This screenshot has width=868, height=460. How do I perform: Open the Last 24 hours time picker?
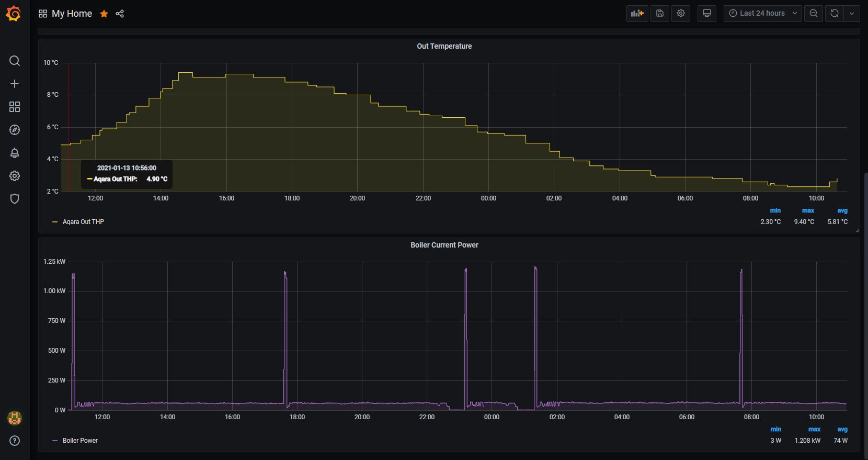point(763,14)
